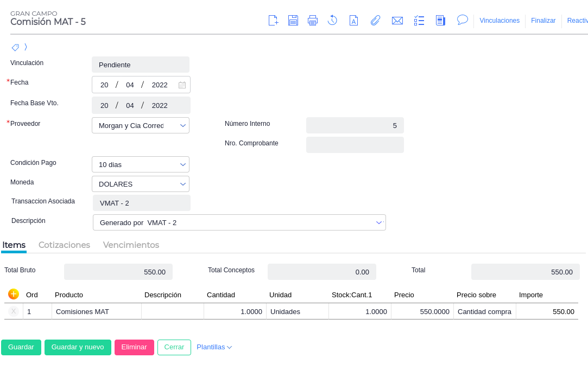Open the checklist icon
Image resolution: width=588 pixels, height=377 pixels.
419,21
